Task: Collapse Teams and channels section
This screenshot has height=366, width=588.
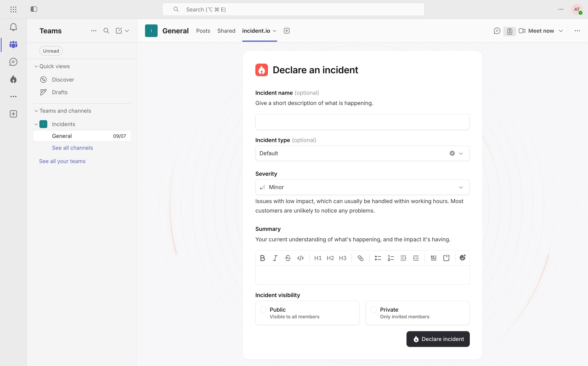Action: pyautogui.click(x=36, y=111)
